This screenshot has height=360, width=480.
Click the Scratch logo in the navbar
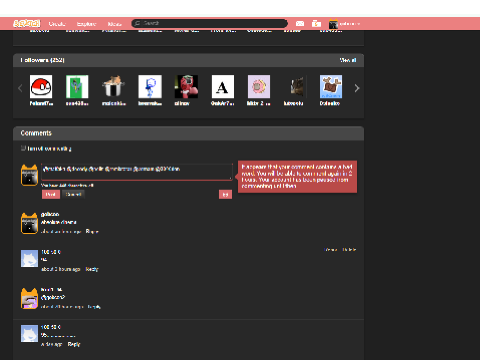pyautogui.click(x=26, y=24)
